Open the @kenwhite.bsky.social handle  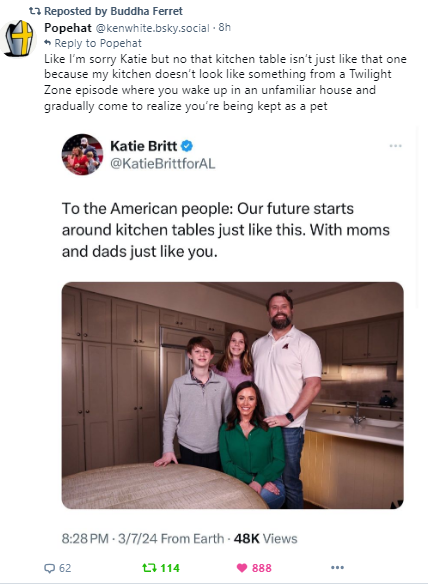pyautogui.click(x=153, y=28)
